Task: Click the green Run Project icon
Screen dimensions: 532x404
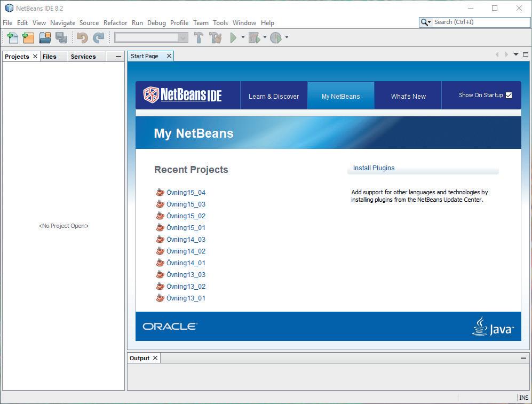Action: coord(233,38)
